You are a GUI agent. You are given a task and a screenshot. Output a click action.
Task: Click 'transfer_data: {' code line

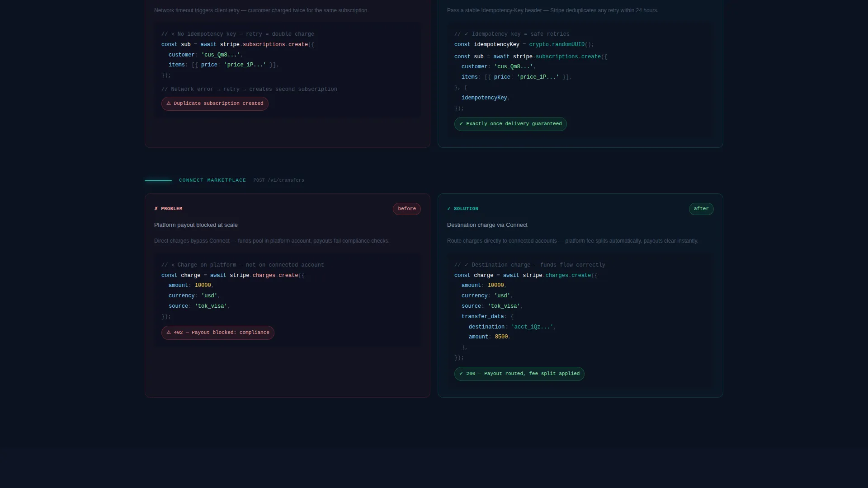tap(487, 317)
